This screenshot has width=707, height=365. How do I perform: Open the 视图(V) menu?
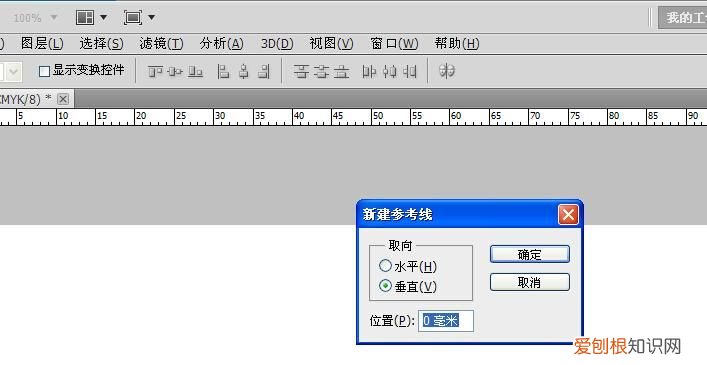tap(331, 44)
